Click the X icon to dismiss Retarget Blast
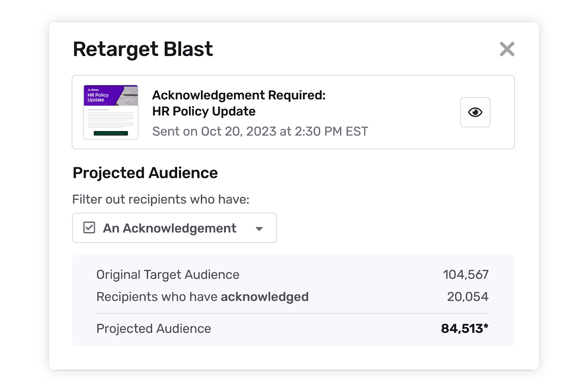The width and height of the screenshot is (588, 392). click(x=507, y=49)
